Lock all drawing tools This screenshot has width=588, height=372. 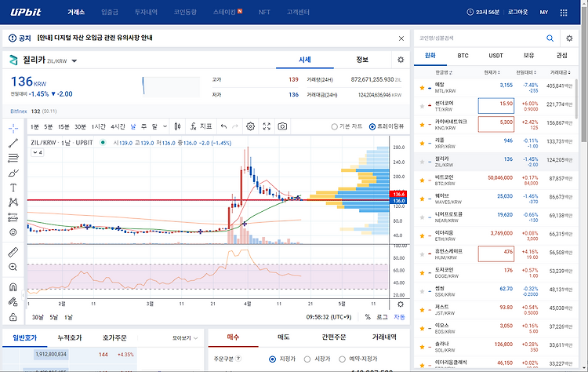[x=13, y=317]
